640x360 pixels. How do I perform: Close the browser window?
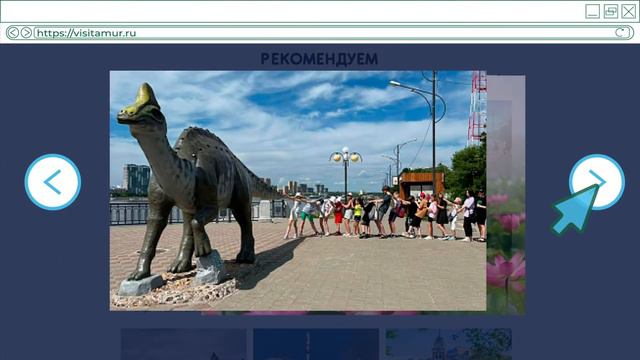629,11
